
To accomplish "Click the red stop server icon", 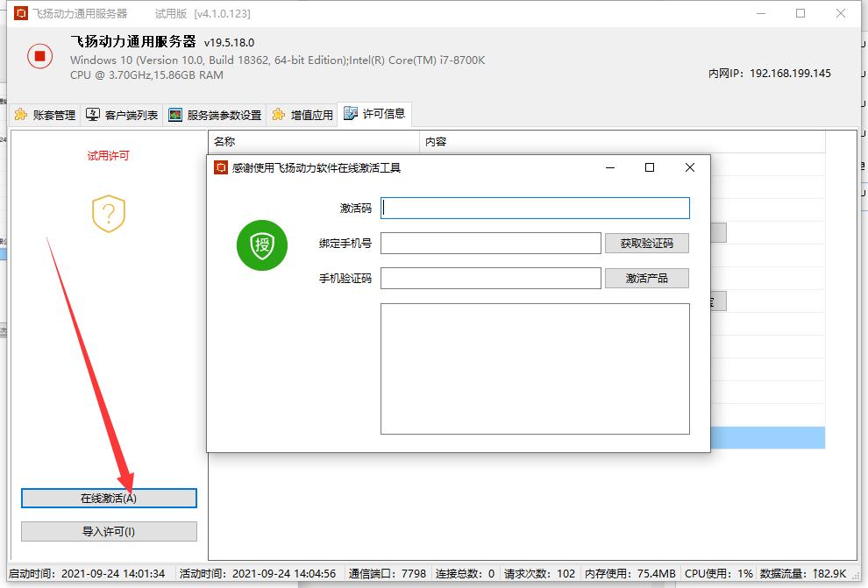I will click(39, 56).
